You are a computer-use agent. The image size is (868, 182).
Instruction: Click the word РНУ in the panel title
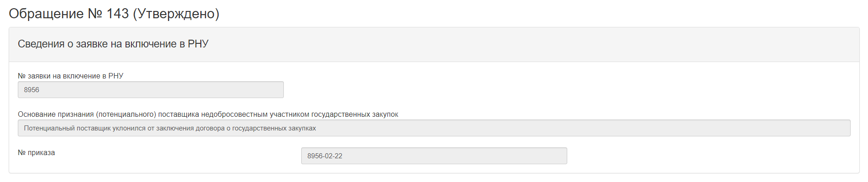[x=199, y=44]
